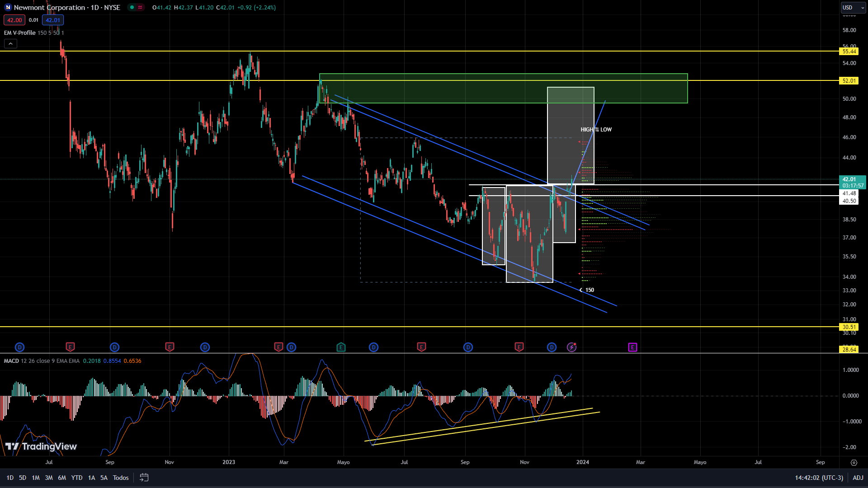Click the red 42.00 sell price button
Viewport: 868px width, 488px height.
tap(14, 20)
